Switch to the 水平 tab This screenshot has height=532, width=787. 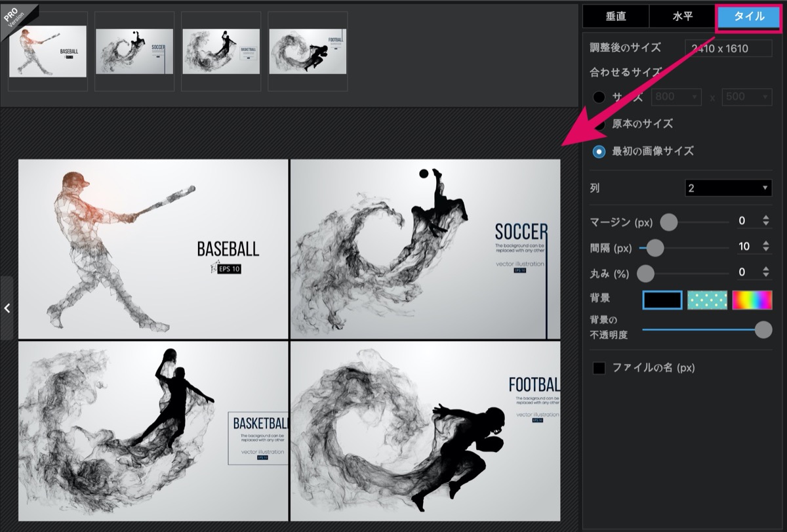click(x=683, y=16)
